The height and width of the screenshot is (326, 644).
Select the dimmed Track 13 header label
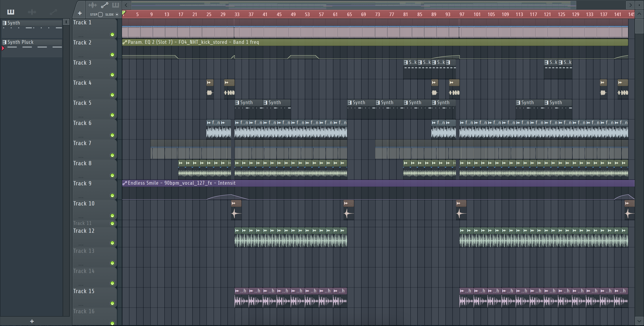pyautogui.click(x=84, y=251)
